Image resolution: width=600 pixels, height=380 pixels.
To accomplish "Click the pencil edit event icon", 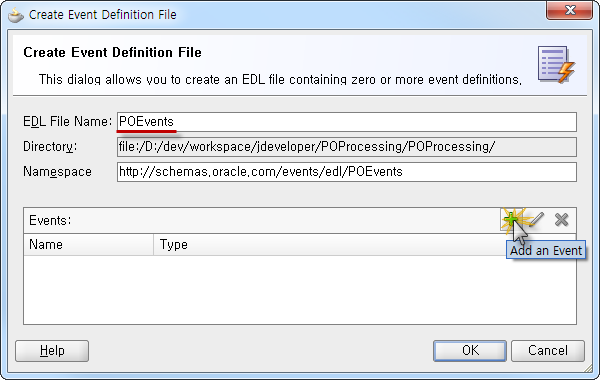I will coord(537,219).
